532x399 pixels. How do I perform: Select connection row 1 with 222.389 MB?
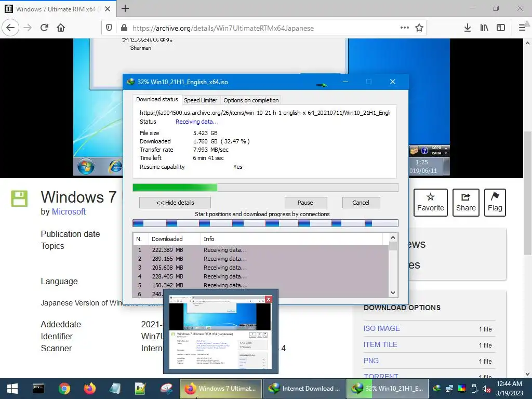point(261,250)
